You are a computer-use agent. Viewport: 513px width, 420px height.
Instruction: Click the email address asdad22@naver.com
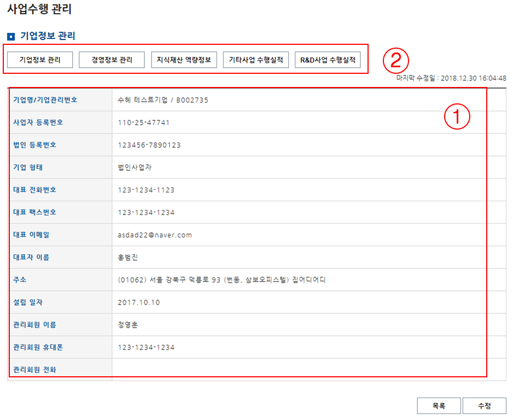tap(155, 235)
